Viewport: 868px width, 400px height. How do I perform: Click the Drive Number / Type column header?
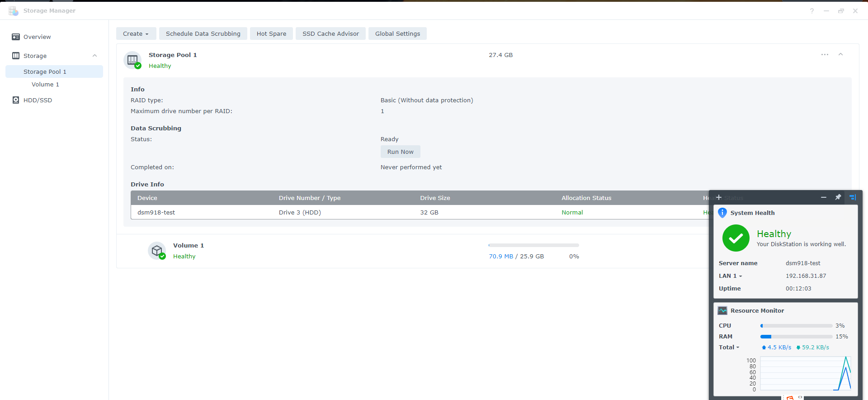pos(310,198)
